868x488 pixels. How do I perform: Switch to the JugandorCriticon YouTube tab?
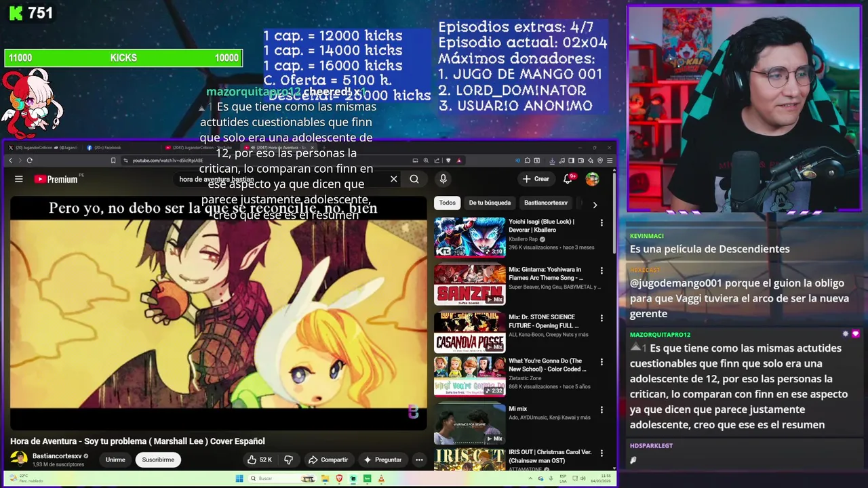[200, 147]
